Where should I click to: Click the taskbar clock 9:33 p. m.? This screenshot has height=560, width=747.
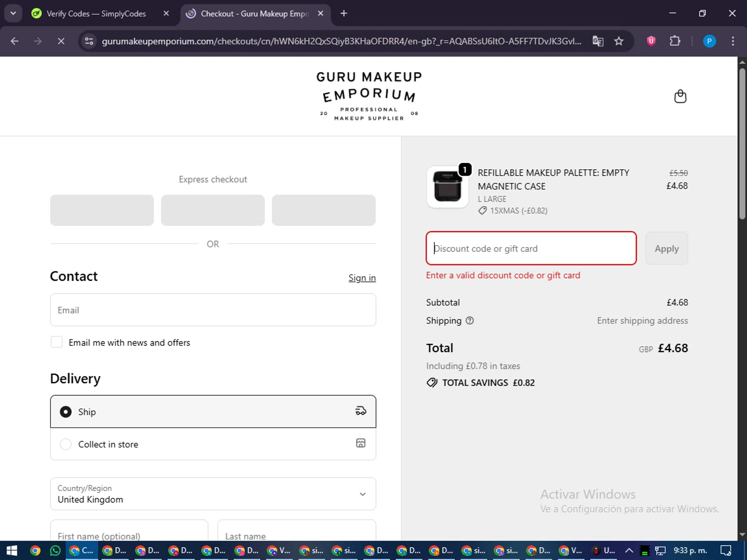click(690, 551)
